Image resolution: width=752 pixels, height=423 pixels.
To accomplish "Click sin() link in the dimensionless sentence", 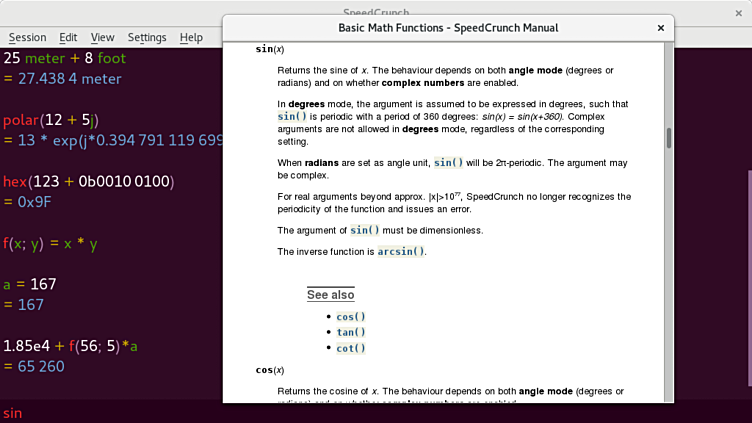I will 366,230.
